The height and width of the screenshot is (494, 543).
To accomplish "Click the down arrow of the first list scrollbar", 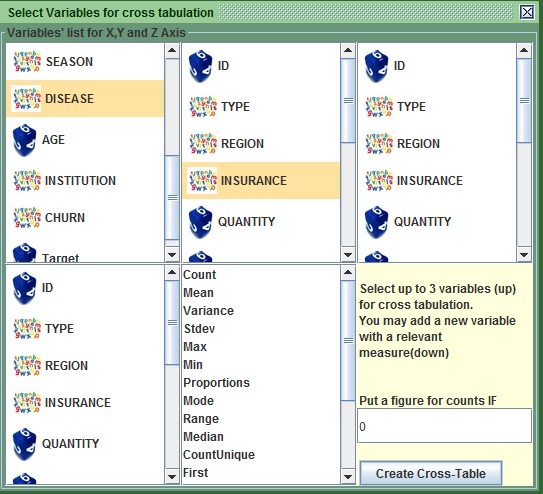I will tap(172, 254).
